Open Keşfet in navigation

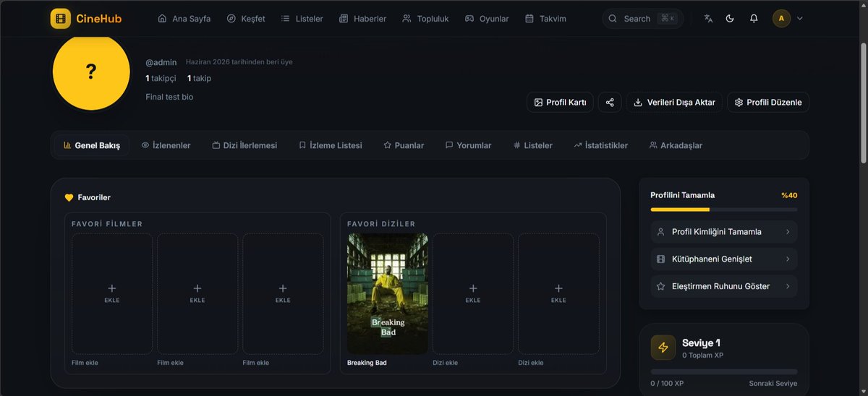click(x=245, y=18)
